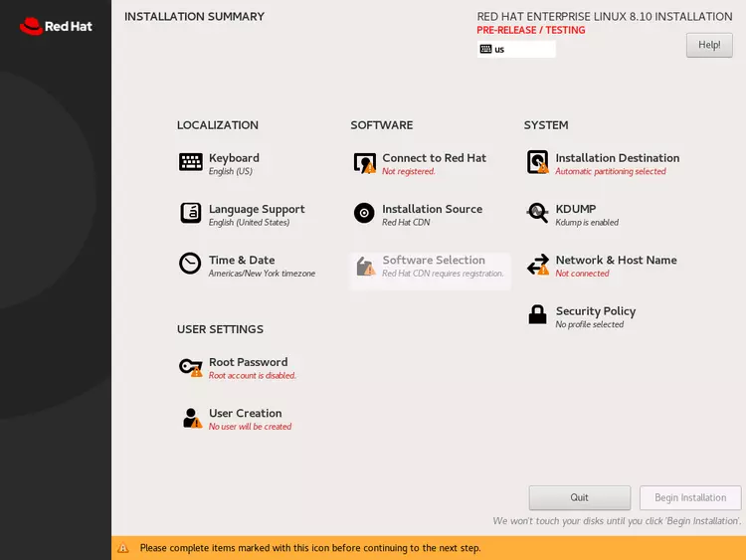Click the Installation Destination disk icon
This screenshot has width=746, height=560.
pyautogui.click(x=537, y=162)
